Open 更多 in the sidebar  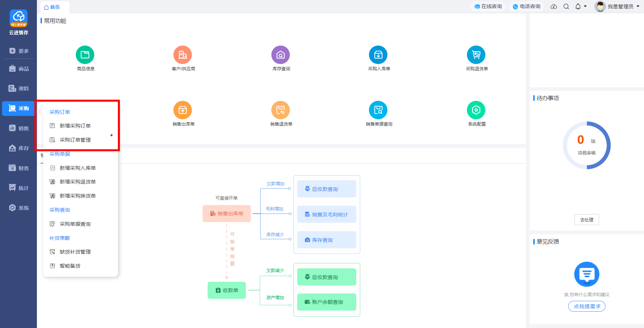click(x=18, y=51)
